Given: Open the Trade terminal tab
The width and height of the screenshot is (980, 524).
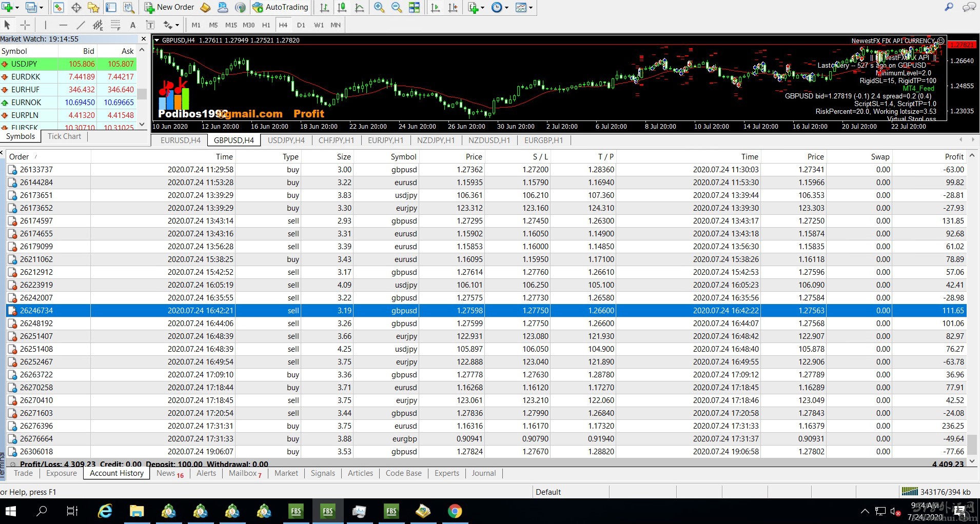Looking at the screenshot, I should 23,473.
